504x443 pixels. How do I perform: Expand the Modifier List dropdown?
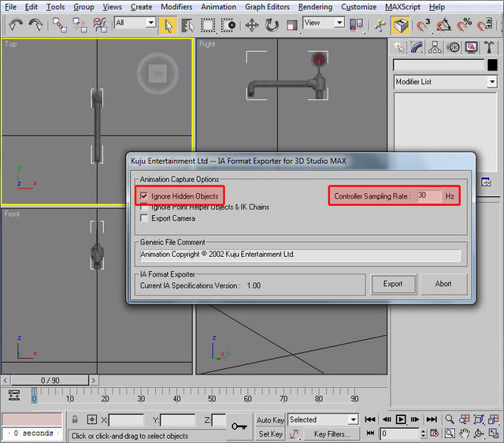492,82
